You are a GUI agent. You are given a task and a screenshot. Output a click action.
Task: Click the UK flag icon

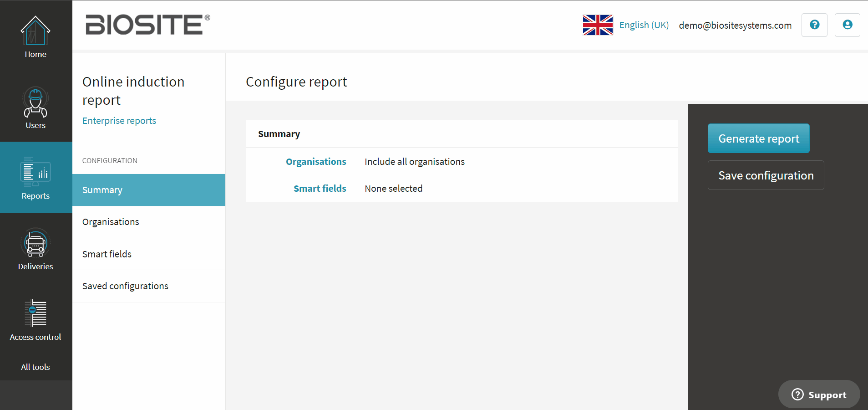click(598, 25)
